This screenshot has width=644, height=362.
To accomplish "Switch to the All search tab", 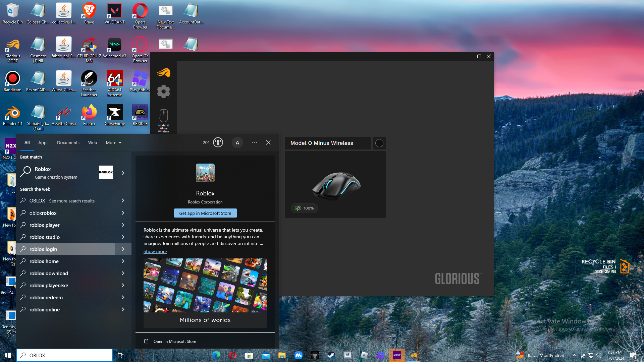I will pyautogui.click(x=27, y=142).
